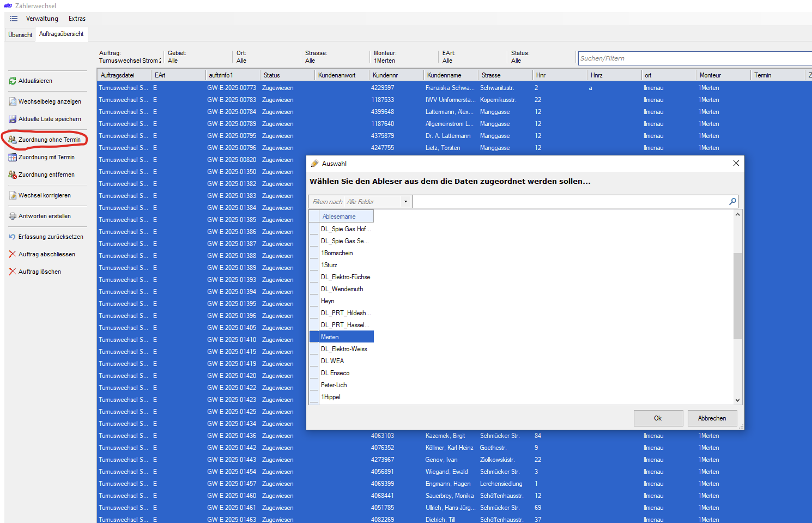Image resolution: width=812 pixels, height=523 pixels.
Task: Select row marker for Merten entry
Action: pos(314,337)
